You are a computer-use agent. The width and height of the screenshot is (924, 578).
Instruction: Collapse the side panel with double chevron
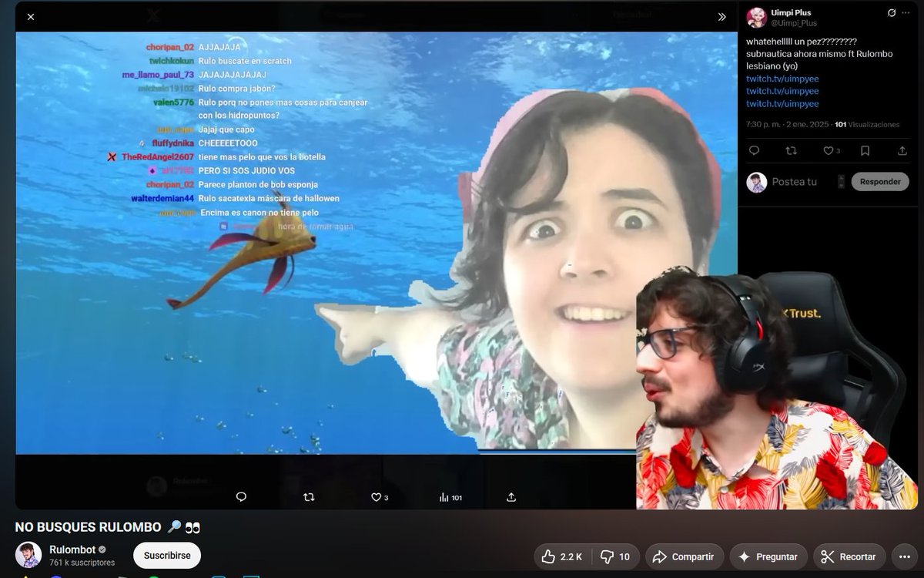tap(721, 16)
